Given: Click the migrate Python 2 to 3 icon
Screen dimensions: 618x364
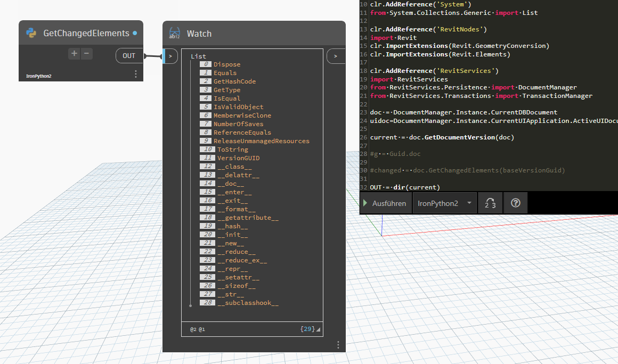Looking at the screenshot, I should click(x=490, y=203).
